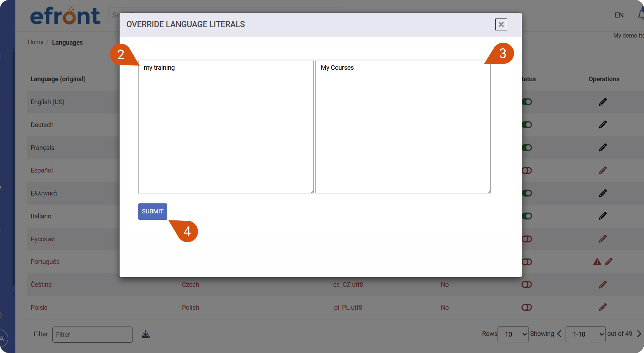Edit the Português language

pyautogui.click(x=608, y=262)
